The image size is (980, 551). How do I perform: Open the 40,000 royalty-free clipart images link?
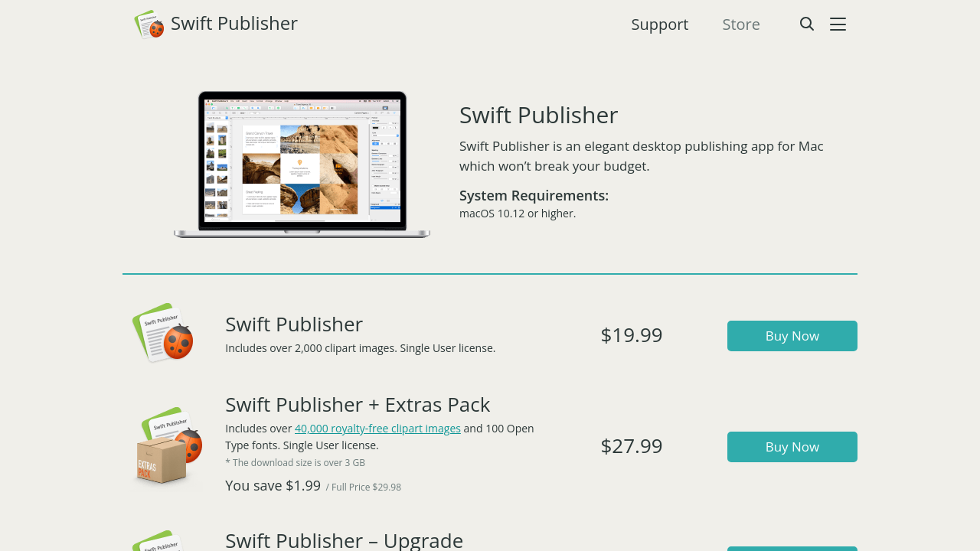point(377,428)
